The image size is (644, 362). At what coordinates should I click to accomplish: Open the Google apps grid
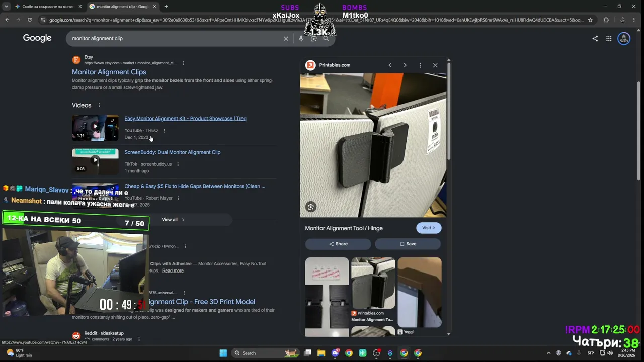pyautogui.click(x=609, y=38)
